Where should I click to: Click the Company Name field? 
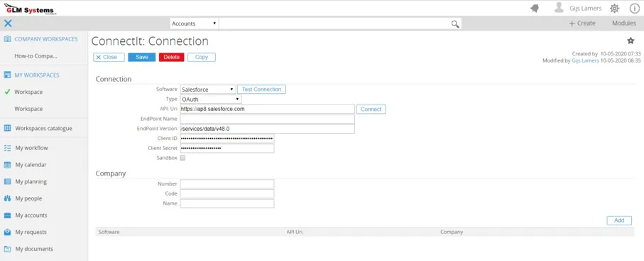227,203
